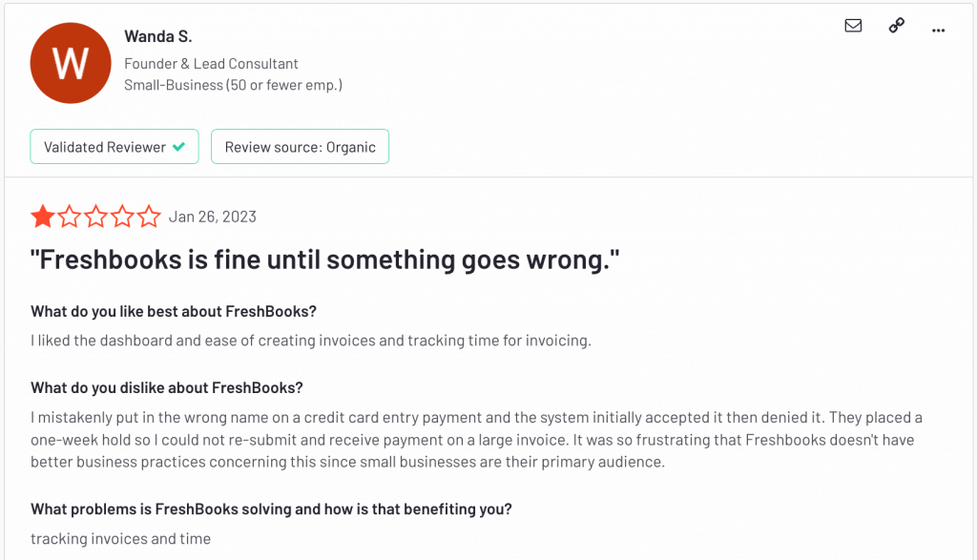
Task: Open the three-dot more options menu
Action: (x=939, y=30)
